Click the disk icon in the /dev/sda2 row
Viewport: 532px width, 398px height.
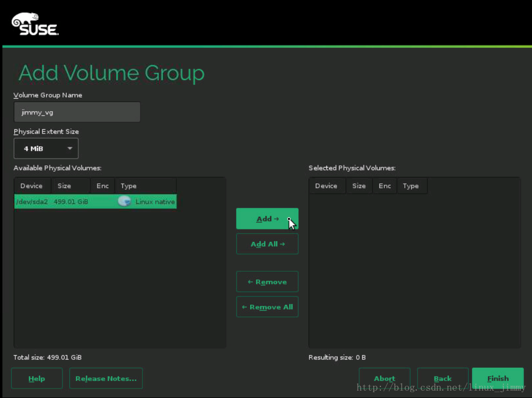click(124, 201)
